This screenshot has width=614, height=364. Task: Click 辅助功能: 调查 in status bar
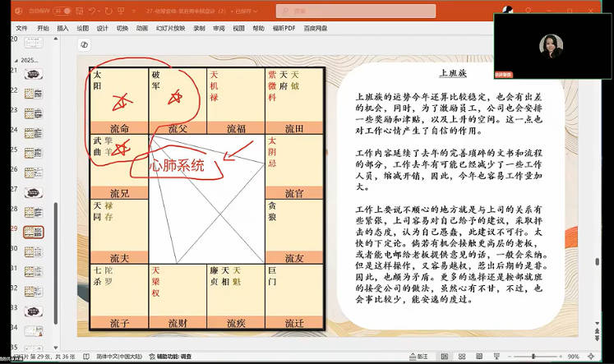[174, 357]
